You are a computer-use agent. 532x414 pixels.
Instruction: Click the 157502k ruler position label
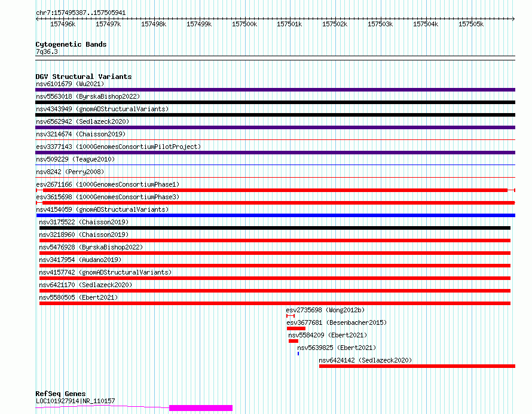(335, 24)
